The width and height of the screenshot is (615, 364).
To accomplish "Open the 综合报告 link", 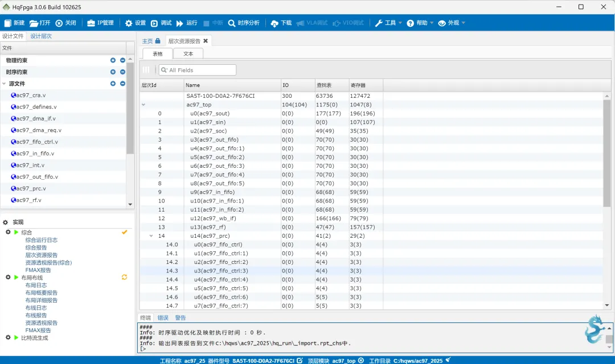I will (36, 247).
